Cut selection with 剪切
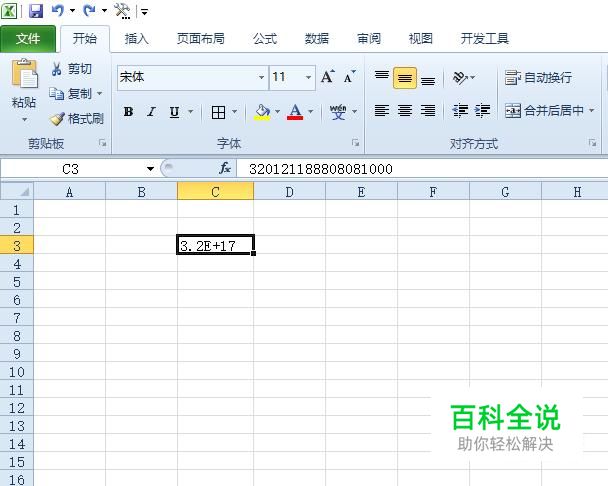 point(71,69)
